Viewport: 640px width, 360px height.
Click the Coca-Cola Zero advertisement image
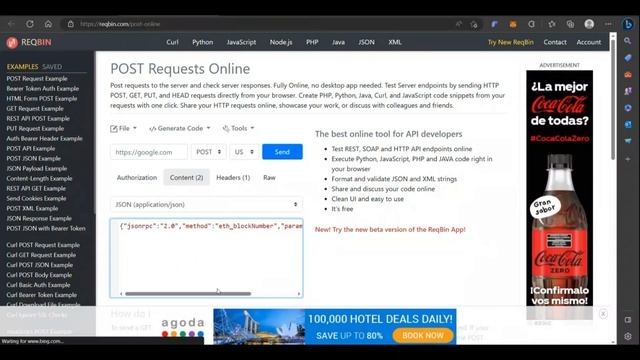(559, 195)
